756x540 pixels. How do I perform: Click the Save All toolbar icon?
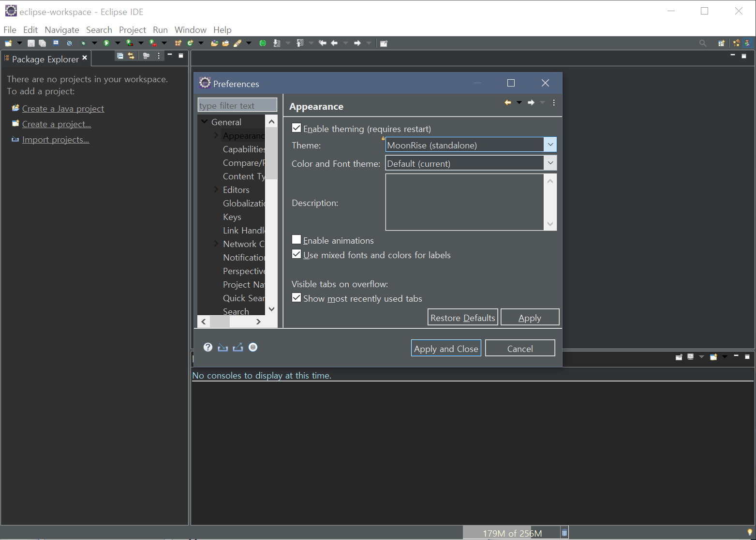[x=43, y=43]
